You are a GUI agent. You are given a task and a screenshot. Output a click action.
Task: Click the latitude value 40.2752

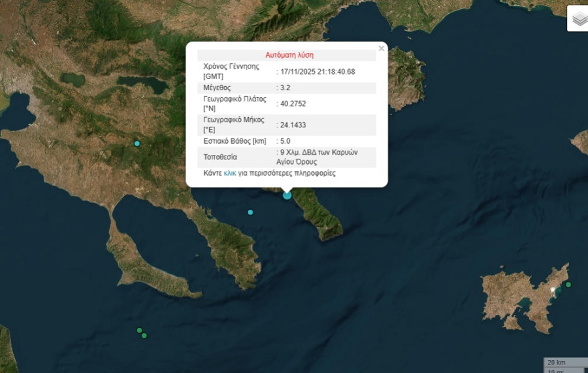click(293, 103)
